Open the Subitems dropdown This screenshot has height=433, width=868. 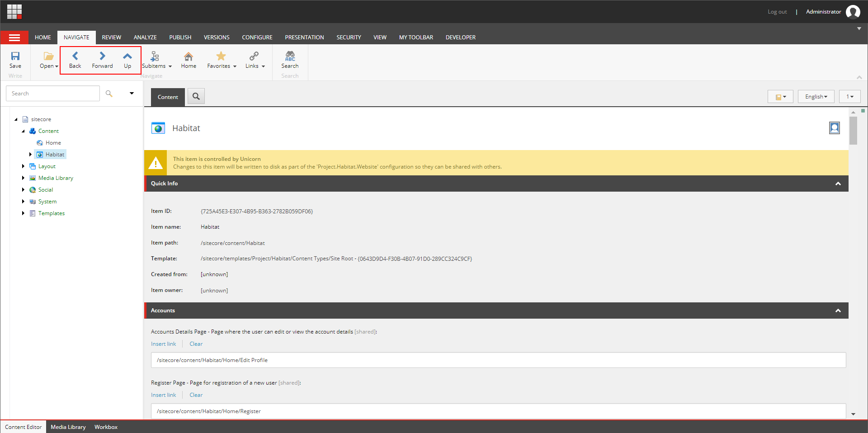click(156, 60)
